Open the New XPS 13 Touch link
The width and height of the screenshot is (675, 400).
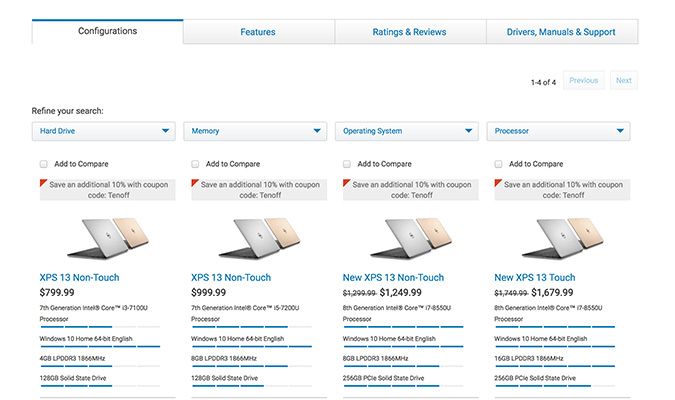pyautogui.click(x=535, y=278)
